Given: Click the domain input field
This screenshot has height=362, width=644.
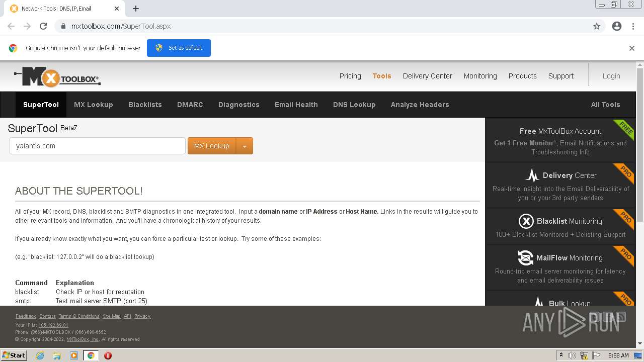Looking at the screenshot, I should tap(98, 146).
